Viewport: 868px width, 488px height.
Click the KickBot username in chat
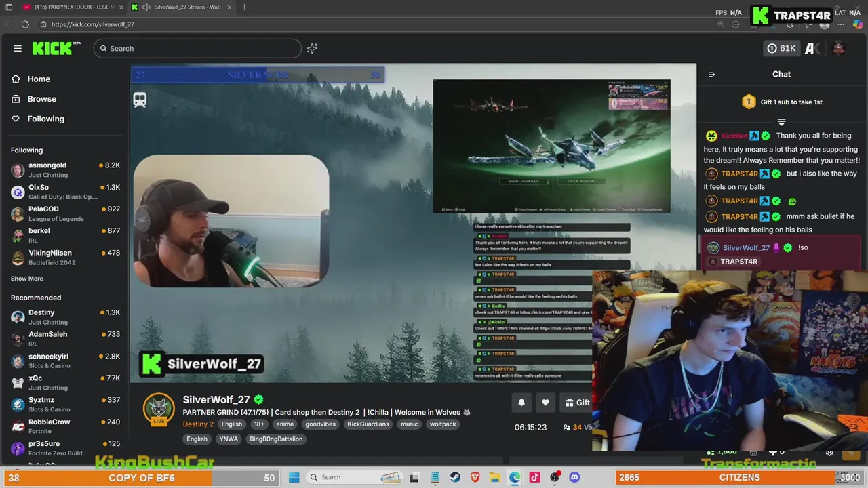pyautogui.click(x=734, y=136)
